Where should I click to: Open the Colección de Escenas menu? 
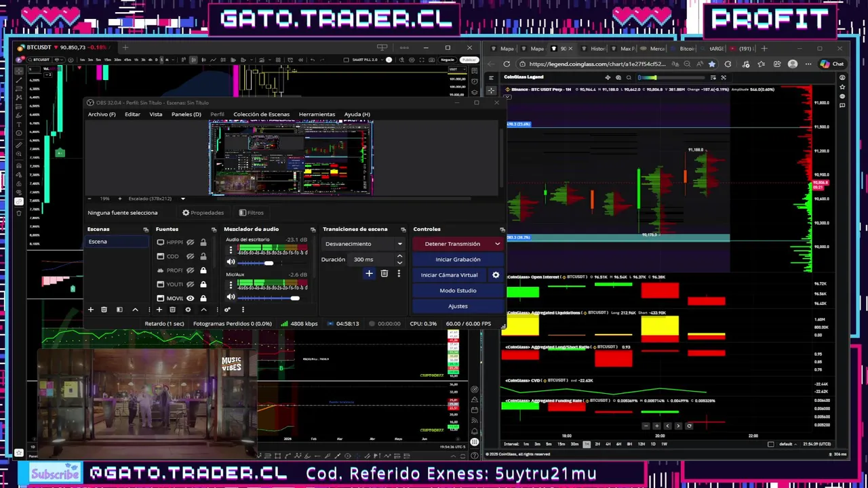[261, 115]
